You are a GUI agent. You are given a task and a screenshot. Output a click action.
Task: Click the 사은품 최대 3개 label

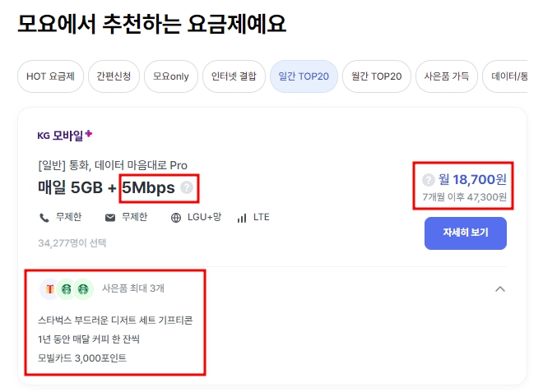tap(133, 288)
